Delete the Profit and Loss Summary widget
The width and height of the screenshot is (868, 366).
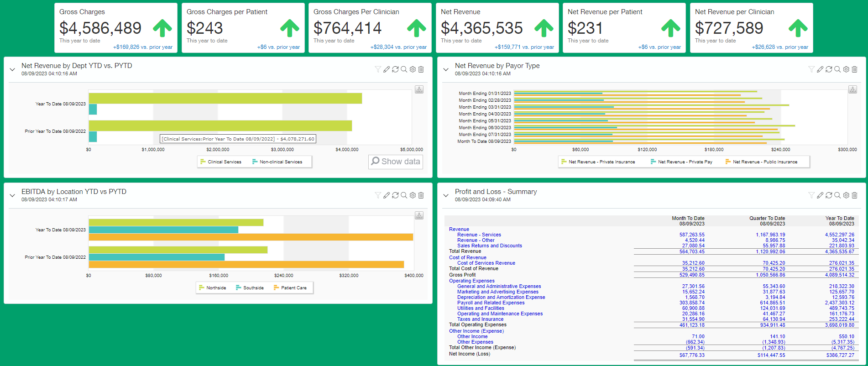[x=855, y=195]
